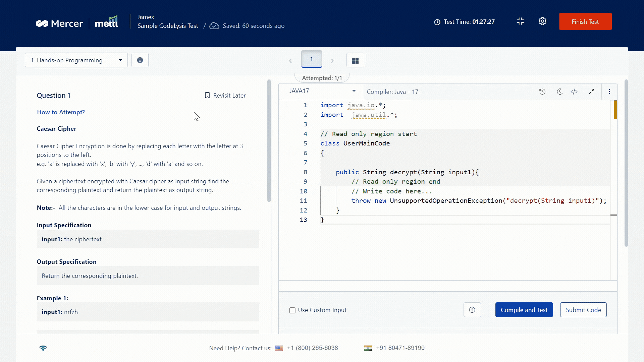Click the 'Caesar Cipher' heading
This screenshot has height=362, width=644.
56,129
